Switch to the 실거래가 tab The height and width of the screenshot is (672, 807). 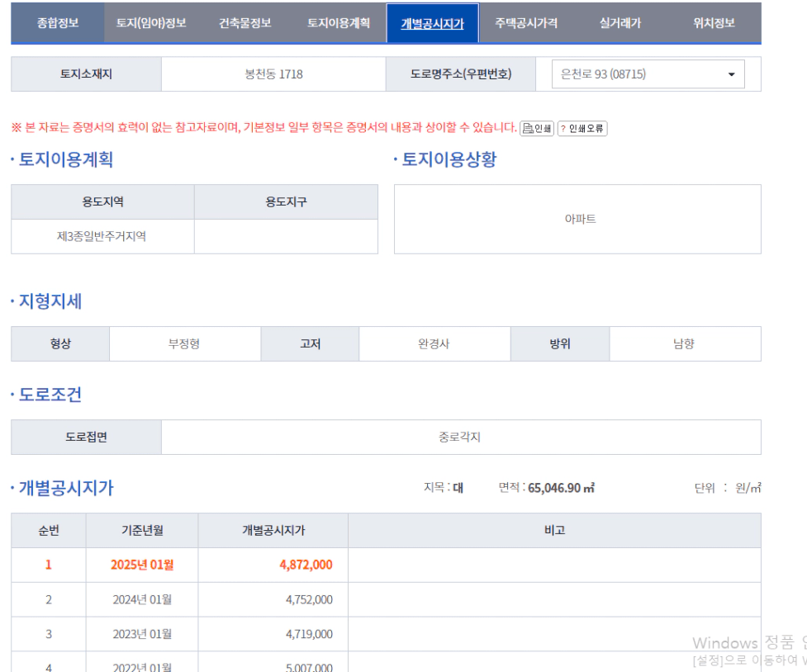(x=619, y=23)
